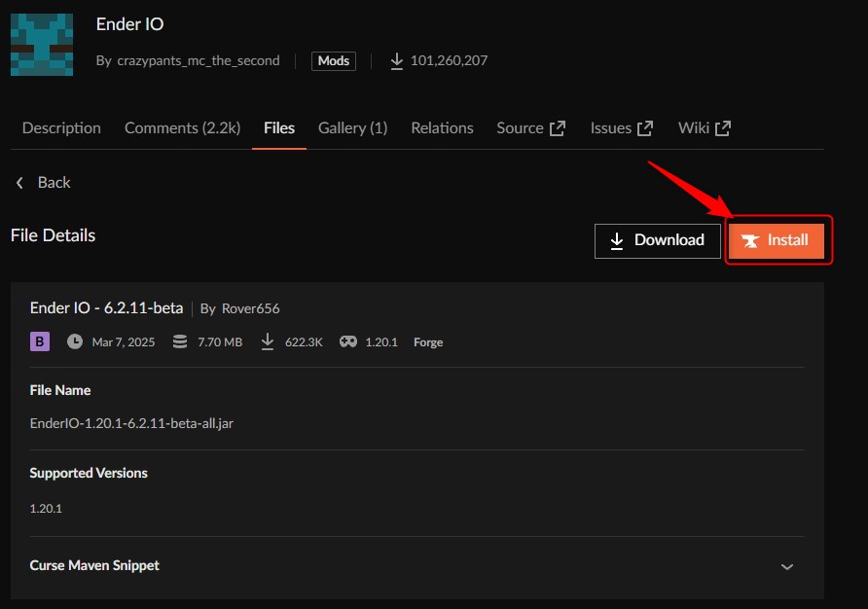Click the total downloads arrow icon
Viewport: 868px width, 609px height.
[x=396, y=61]
